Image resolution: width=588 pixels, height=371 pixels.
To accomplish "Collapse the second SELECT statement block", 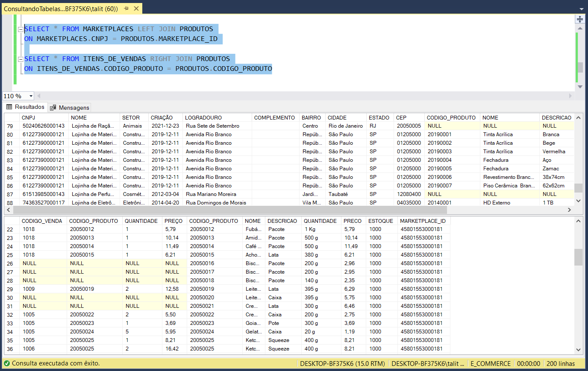I will [x=21, y=59].
